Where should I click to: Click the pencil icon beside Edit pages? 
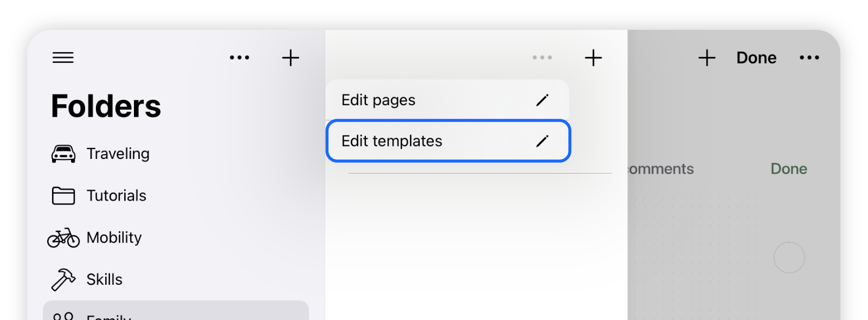542,100
